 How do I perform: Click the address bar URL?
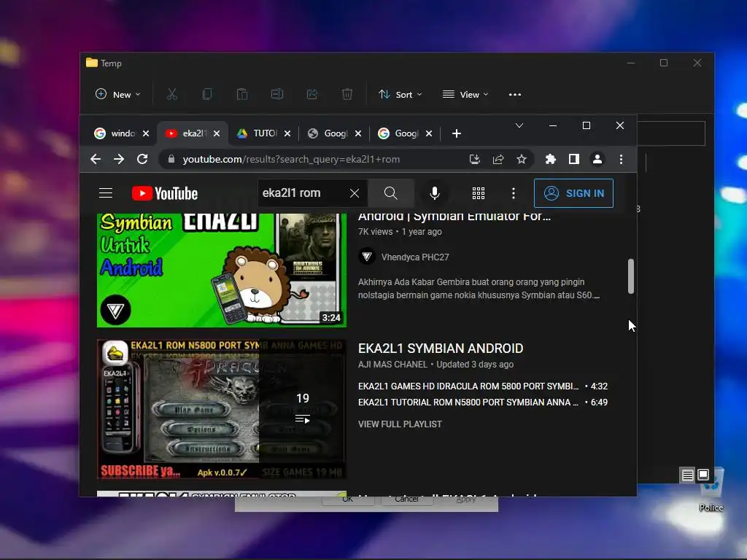tap(291, 159)
